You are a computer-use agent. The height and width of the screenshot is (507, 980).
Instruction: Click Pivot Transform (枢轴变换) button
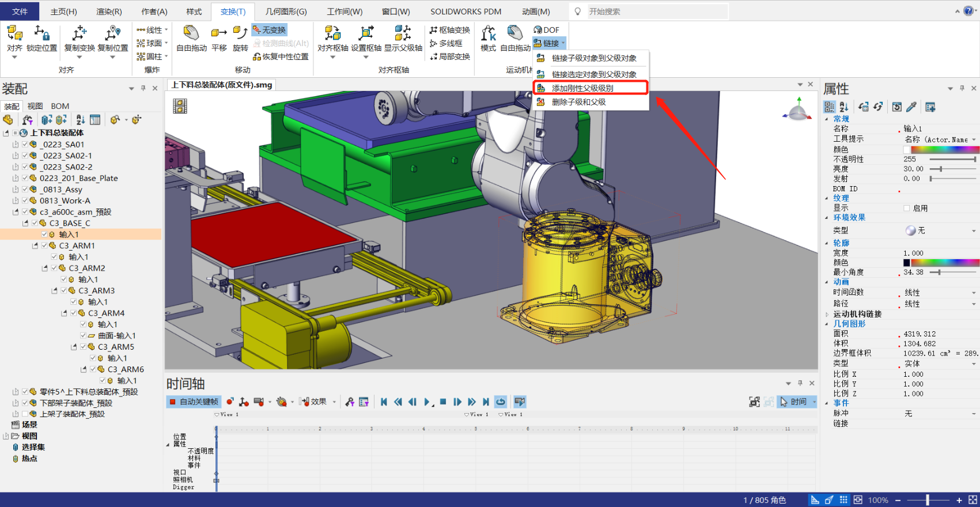tap(449, 30)
